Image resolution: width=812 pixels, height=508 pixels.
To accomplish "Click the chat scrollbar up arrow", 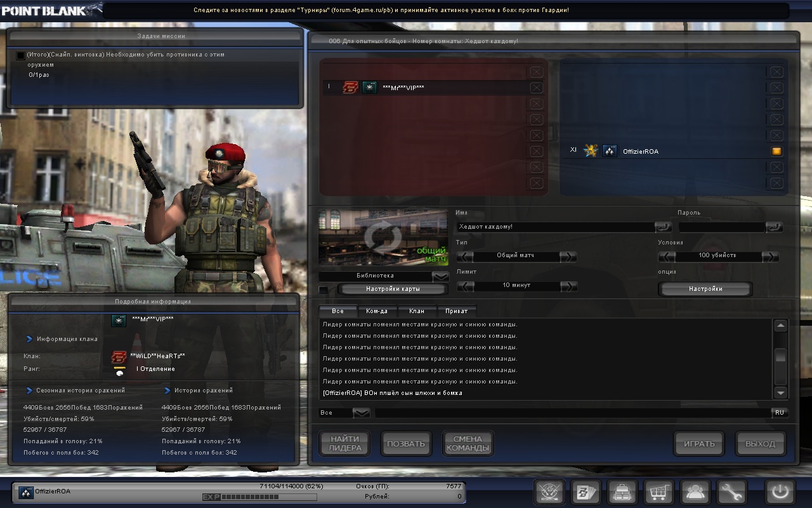I will 780,325.
